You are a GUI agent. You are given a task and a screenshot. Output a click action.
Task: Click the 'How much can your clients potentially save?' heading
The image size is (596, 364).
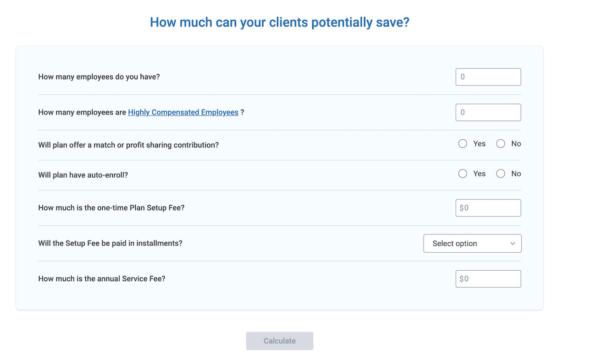click(x=279, y=22)
